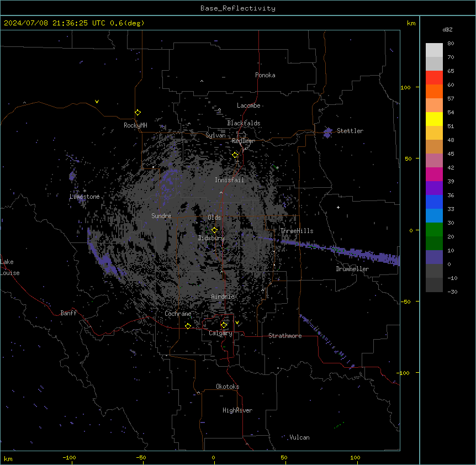Viewport: 476px width, 465px height.
Task: Click the yellow diamond marker near RockyMH
Action: (137, 113)
